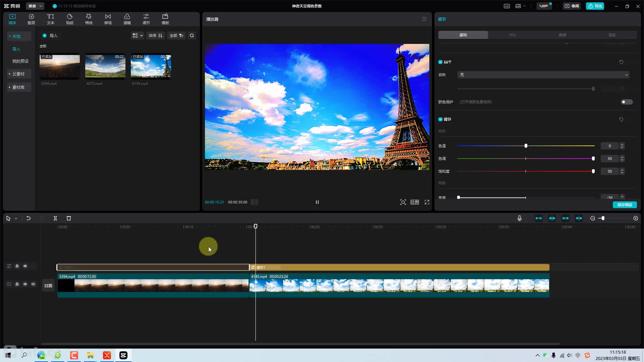The height and width of the screenshot is (362, 644).
Task: Open the Text (文本) tab
Action: coord(50,19)
